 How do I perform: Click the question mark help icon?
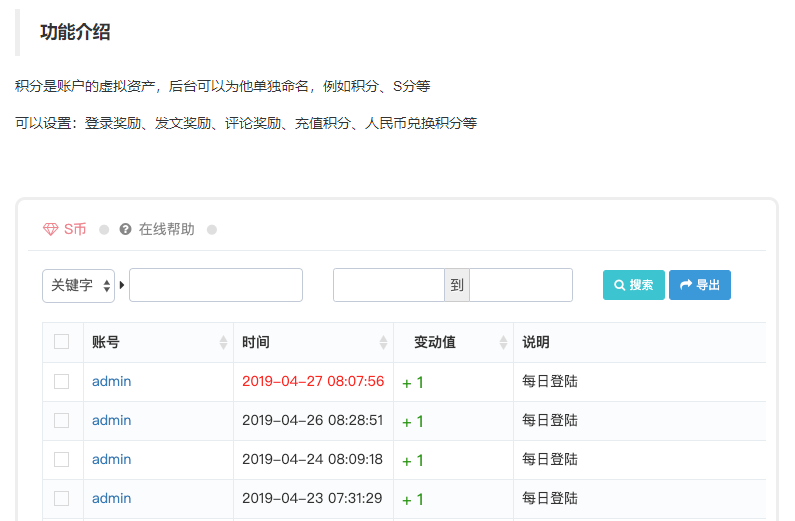pyautogui.click(x=125, y=230)
